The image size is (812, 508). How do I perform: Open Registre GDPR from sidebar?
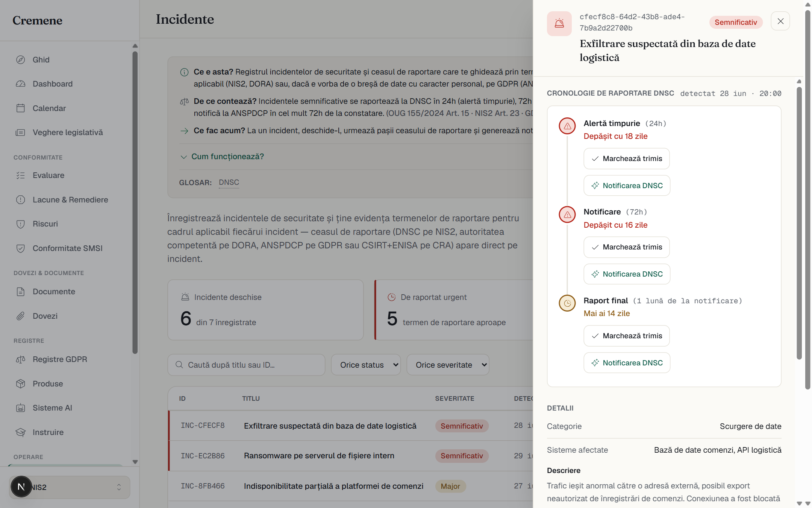point(70,359)
